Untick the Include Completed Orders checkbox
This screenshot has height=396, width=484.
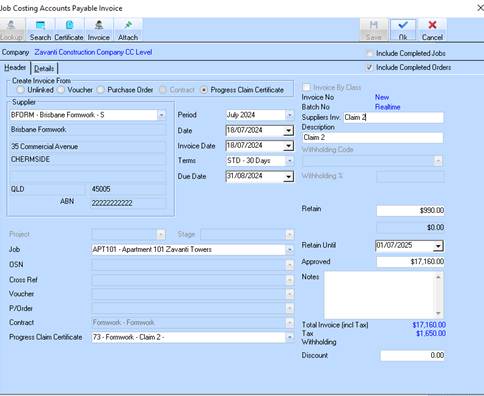(x=369, y=67)
